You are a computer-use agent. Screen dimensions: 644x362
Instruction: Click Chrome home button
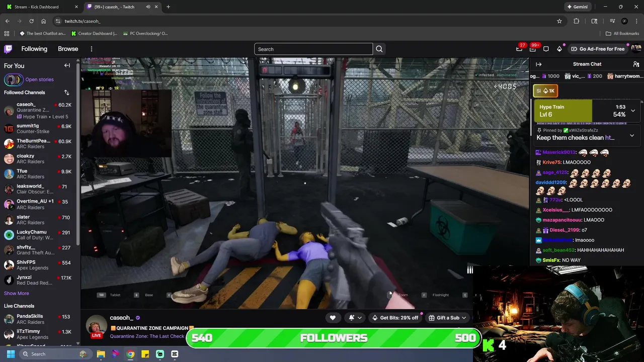coord(44,21)
